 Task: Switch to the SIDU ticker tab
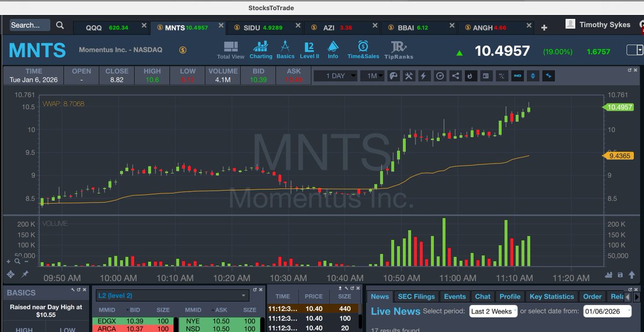click(265, 27)
